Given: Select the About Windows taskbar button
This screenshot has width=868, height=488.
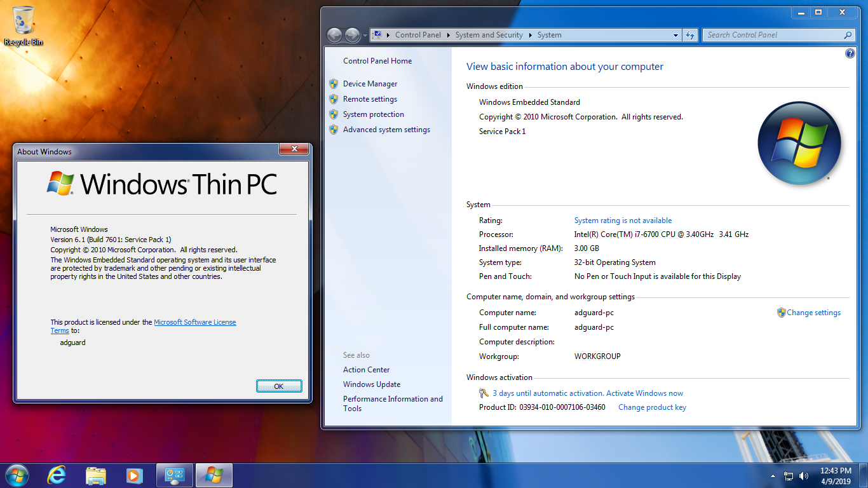Looking at the screenshot, I should pyautogui.click(x=214, y=475).
